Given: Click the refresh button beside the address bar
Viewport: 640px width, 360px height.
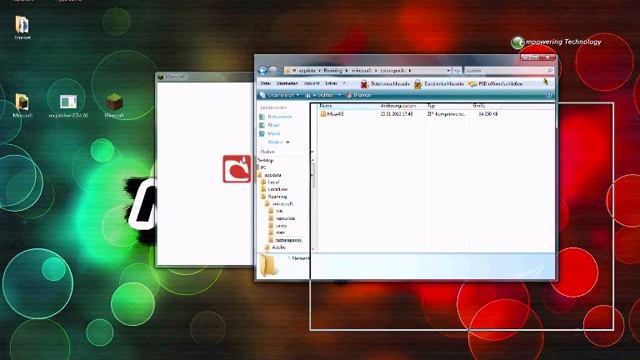Looking at the screenshot, I should 457,71.
